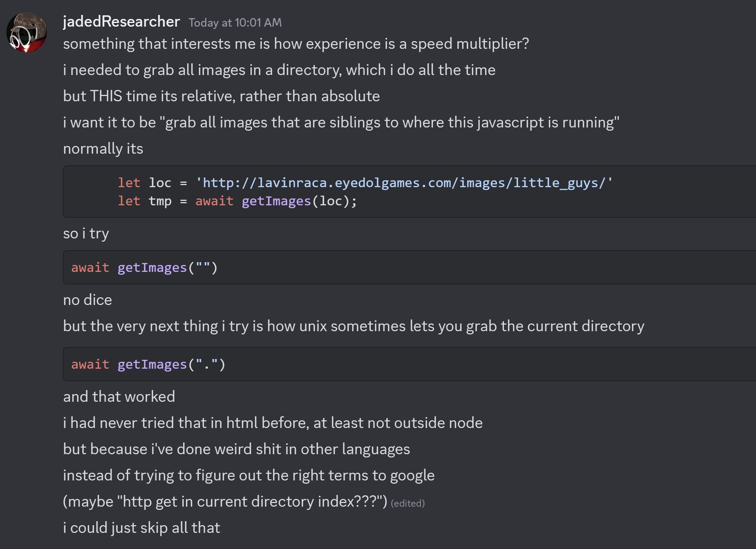The image size is (756, 549).
Task: Click the "normally its" message line
Action: tap(103, 148)
